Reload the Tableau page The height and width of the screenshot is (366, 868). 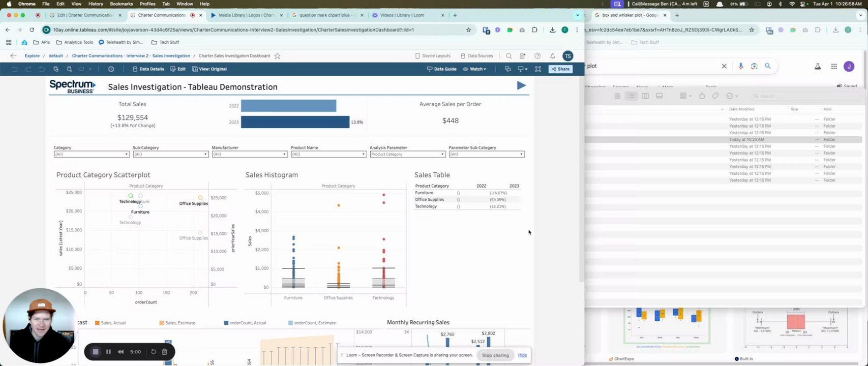click(32, 30)
